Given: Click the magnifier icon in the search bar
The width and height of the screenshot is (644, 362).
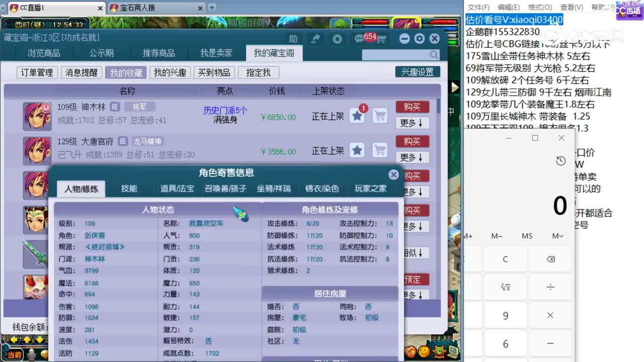Looking at the screenshot, I should pyautogui.click(x=433, y=54).
